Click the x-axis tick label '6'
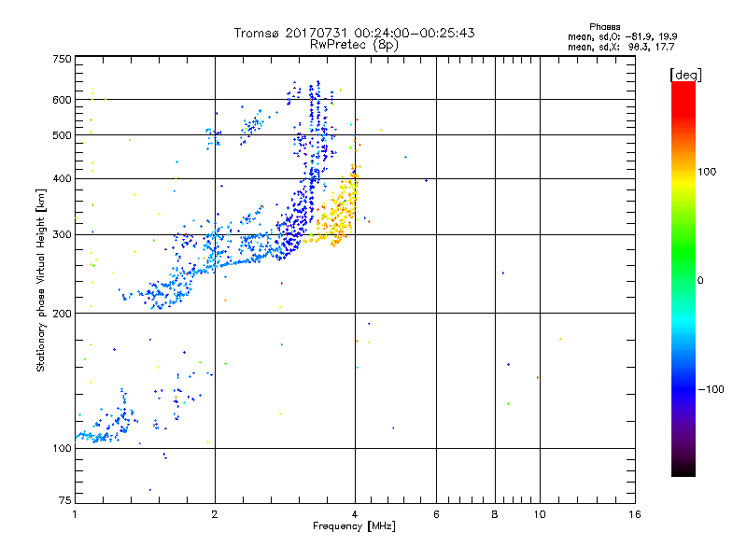The image size is (747, 560). tap(436, 514)
